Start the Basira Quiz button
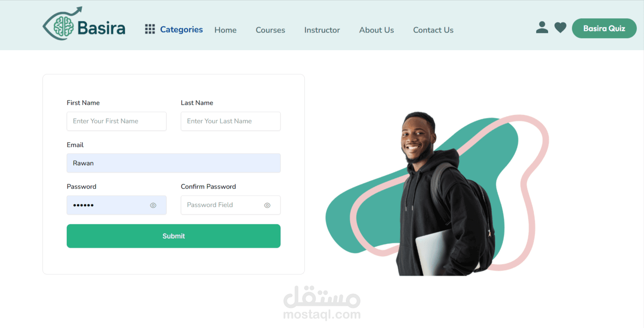Viewport: 644px width, 328px height. click(x=604, y=28)
